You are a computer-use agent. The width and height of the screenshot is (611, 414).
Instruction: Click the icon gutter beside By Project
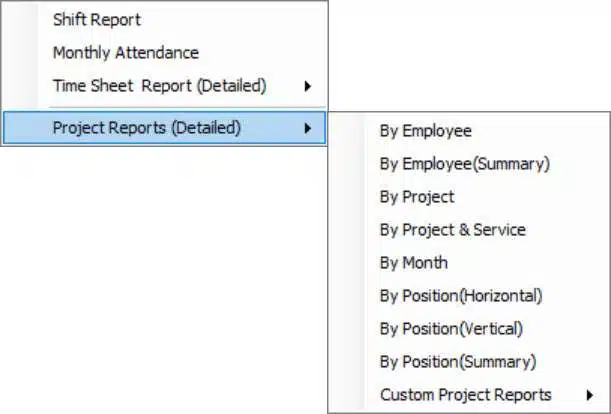point(347,196)
